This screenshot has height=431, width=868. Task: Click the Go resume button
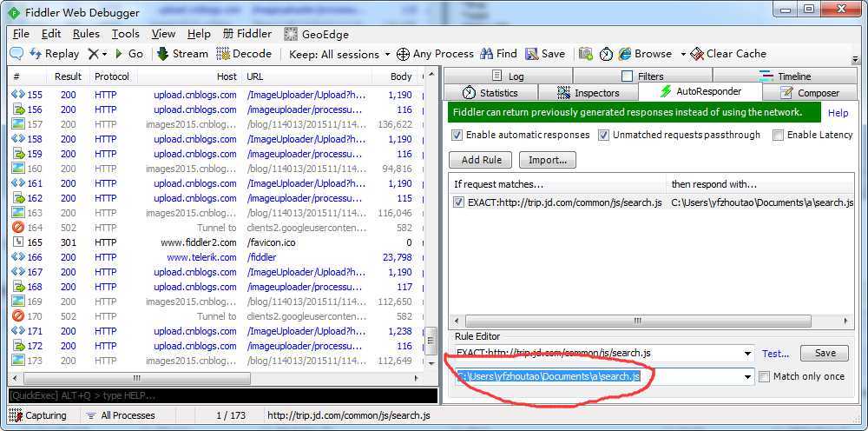[129, 54]
